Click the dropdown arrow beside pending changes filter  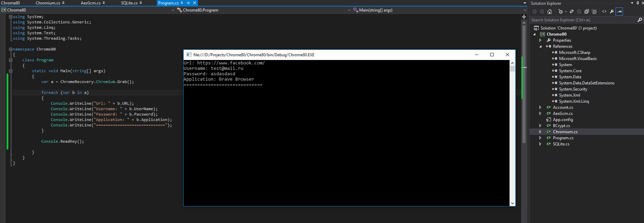[566, 12]
